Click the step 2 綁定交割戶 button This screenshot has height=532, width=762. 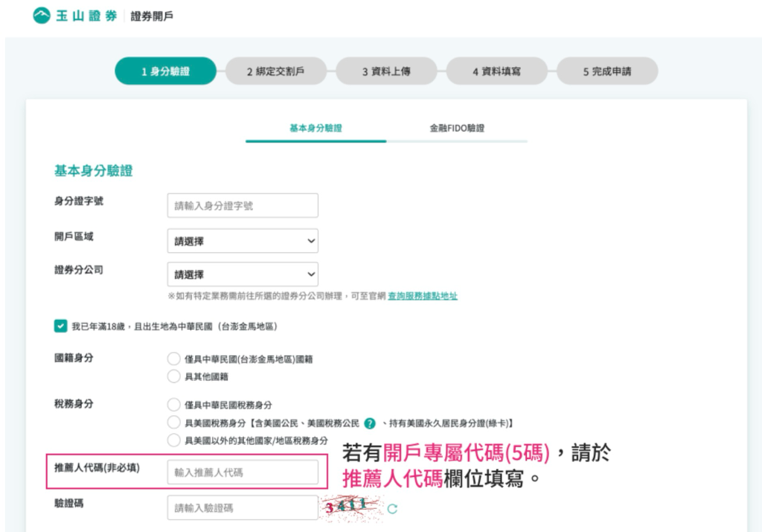click(x=275, y=71)
